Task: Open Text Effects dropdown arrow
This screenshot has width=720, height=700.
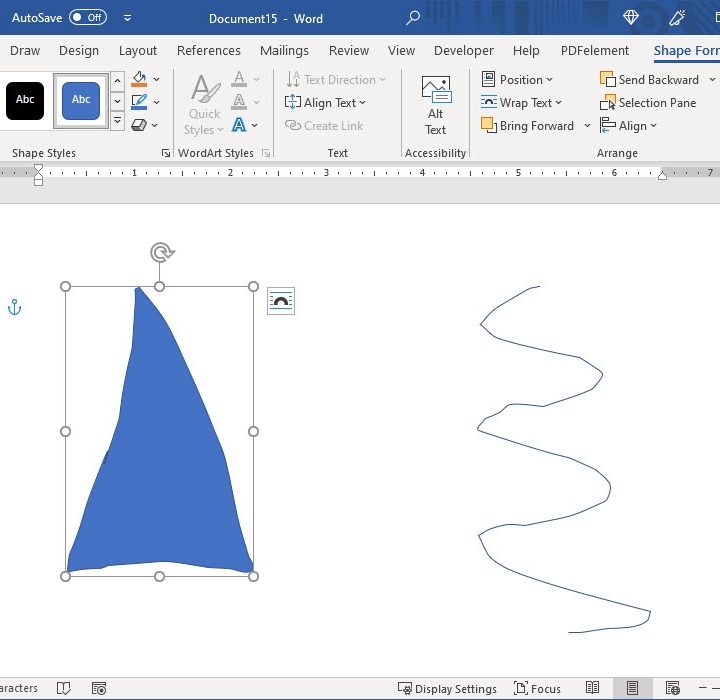Action: 254,125
